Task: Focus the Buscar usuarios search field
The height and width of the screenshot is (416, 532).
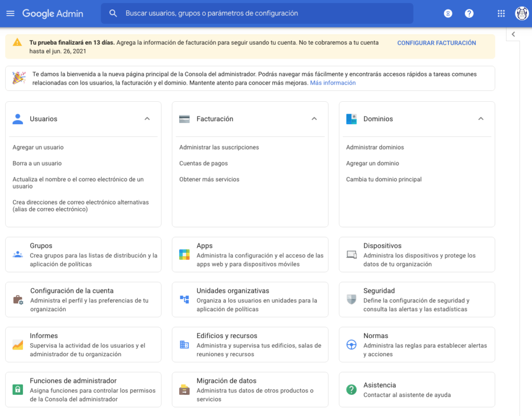Action: click(257, 14)
